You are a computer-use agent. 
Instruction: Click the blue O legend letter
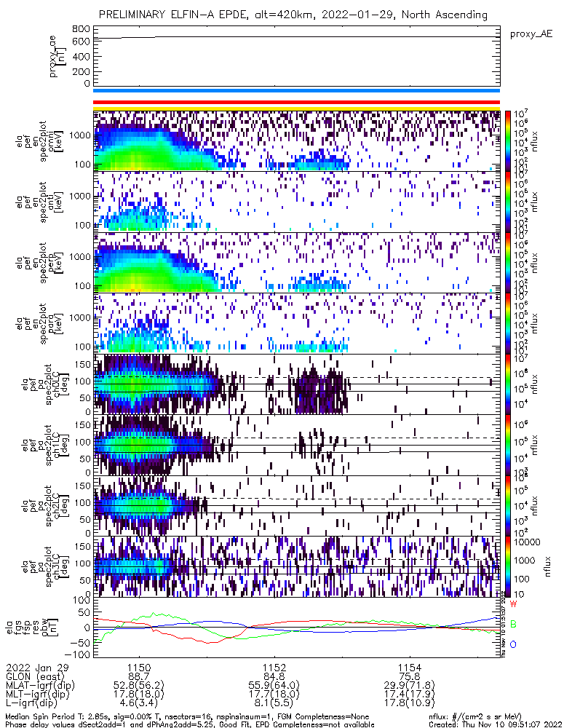click(x=513, y=644)
